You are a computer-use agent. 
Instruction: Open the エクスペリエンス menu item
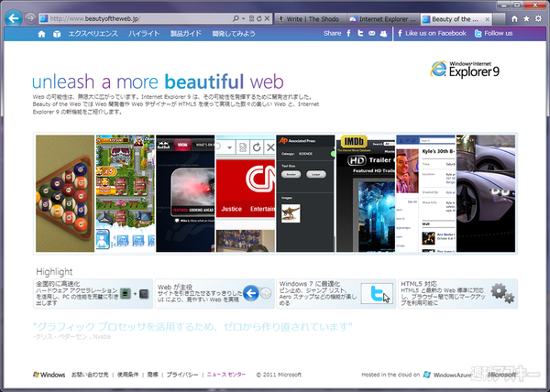(93, 34)
